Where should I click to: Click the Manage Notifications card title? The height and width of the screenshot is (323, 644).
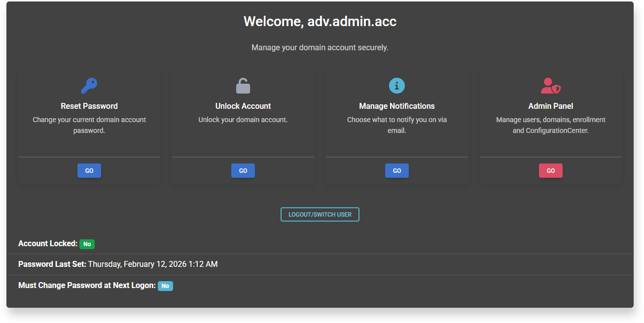(397, 106)
